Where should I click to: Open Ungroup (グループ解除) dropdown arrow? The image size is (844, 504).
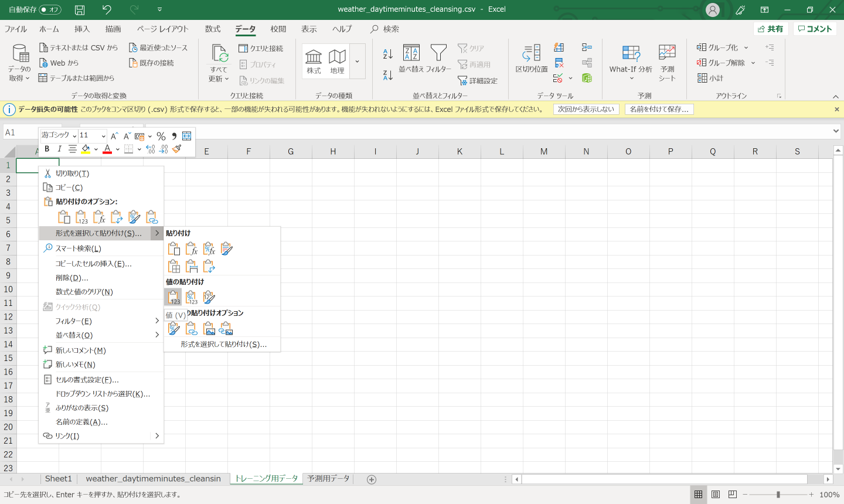click(x=753, y=63)
